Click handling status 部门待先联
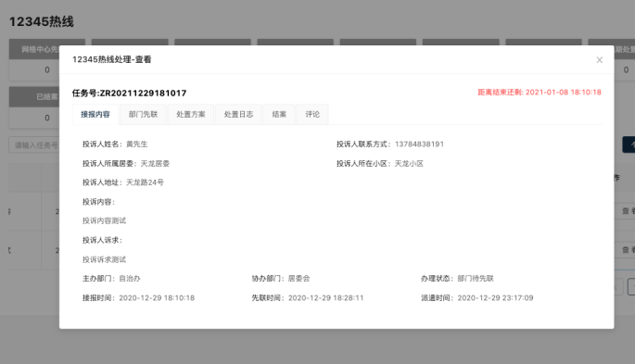Viewport: 635px width, 364px height. (476, 278)
